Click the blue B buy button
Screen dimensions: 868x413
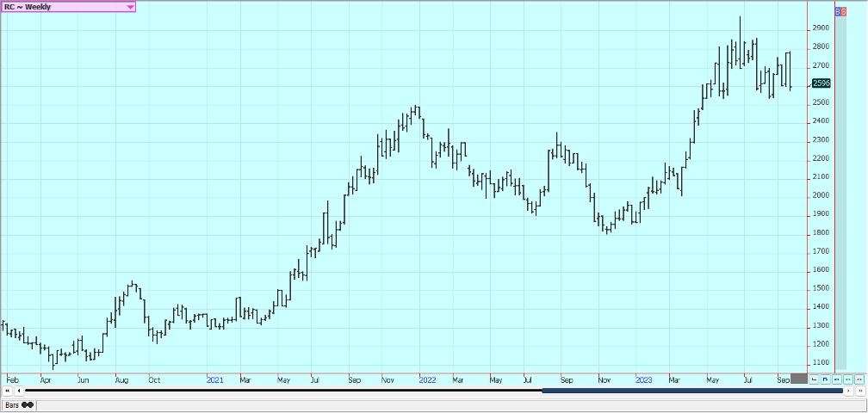click(838, 11)
